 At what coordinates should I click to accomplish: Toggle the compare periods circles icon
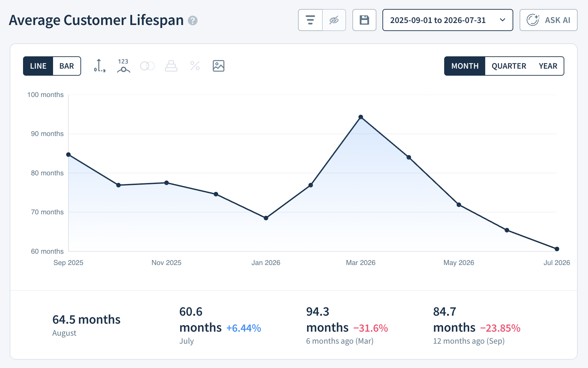(147, 66)
